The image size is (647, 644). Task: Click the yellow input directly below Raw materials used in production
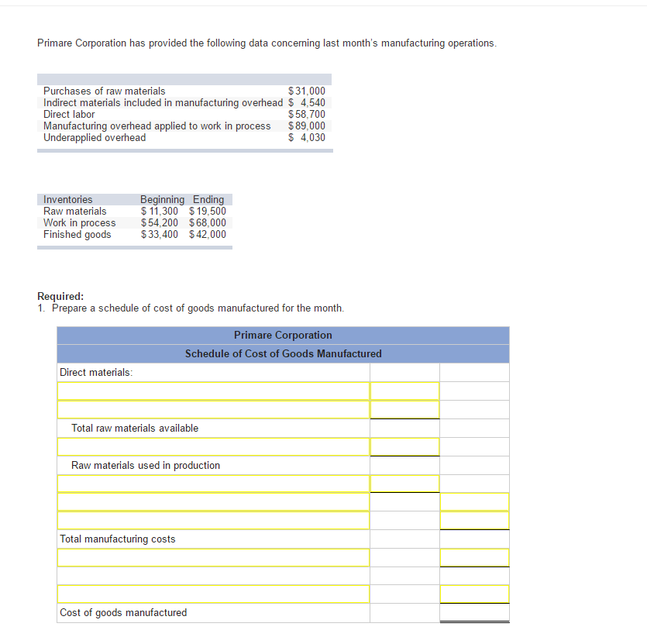click(x=213, y=484)
